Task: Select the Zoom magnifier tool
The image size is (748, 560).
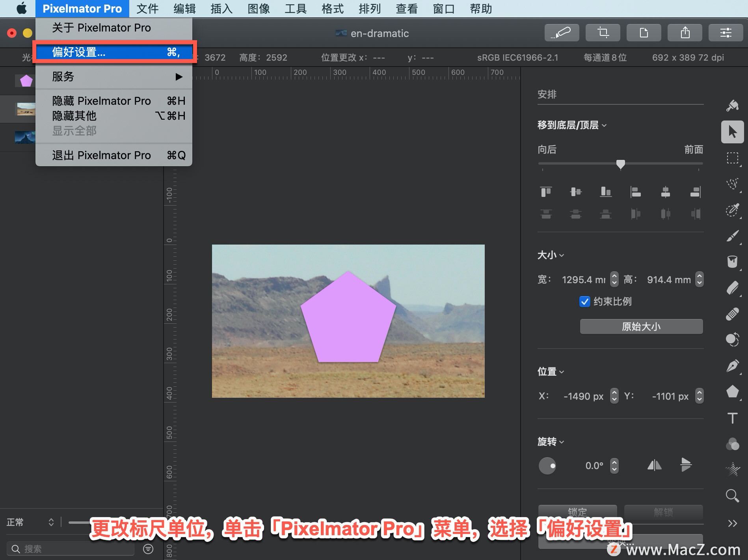Action: tap(732, 495)
